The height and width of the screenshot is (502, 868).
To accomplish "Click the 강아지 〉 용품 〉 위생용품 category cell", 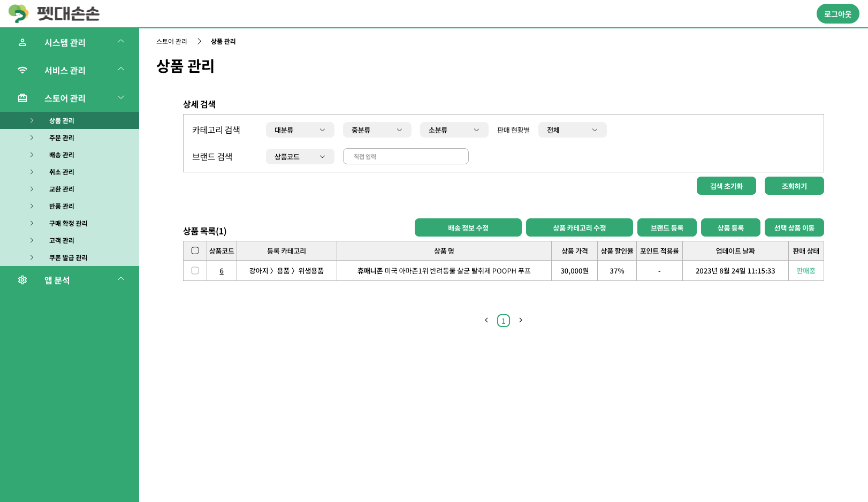I will 286,271.
